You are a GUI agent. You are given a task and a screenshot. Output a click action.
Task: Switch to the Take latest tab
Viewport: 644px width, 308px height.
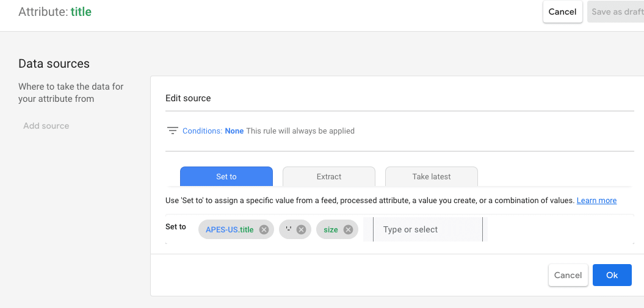[x=431, y=177]
